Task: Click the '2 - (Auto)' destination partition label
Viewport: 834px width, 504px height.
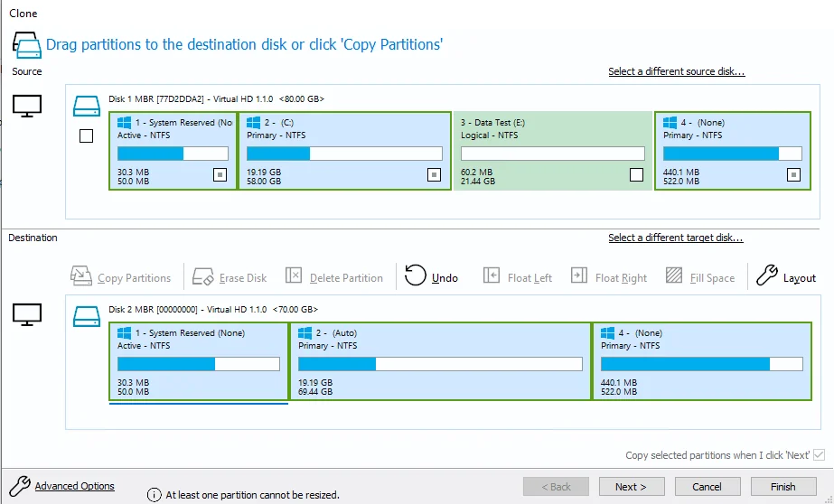Action: pos(336,333)
